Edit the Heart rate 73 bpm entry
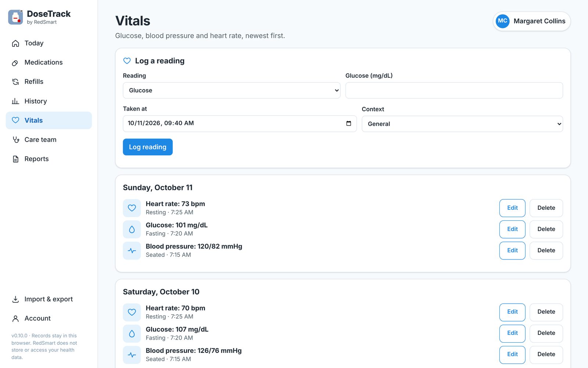The image size is (588, 368). click(x=512, y=208)
